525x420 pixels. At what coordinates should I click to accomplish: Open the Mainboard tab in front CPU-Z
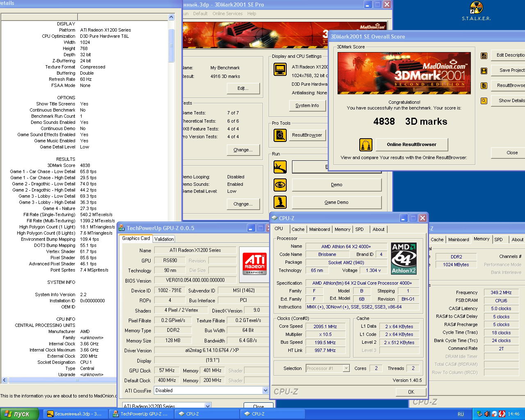pyautogui.click(x=320, y=229)
